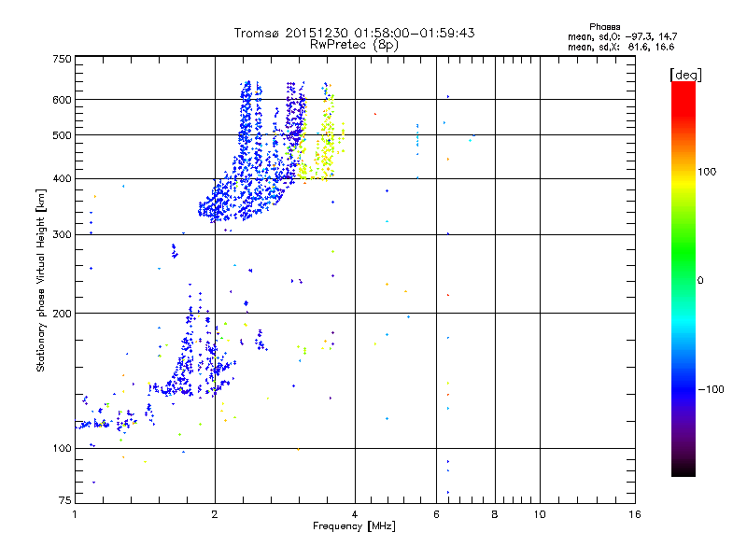Click the green middle of the phase colorbar
Image resolution: width=747 pixels, height=560 pixels.
click(684, 252)
